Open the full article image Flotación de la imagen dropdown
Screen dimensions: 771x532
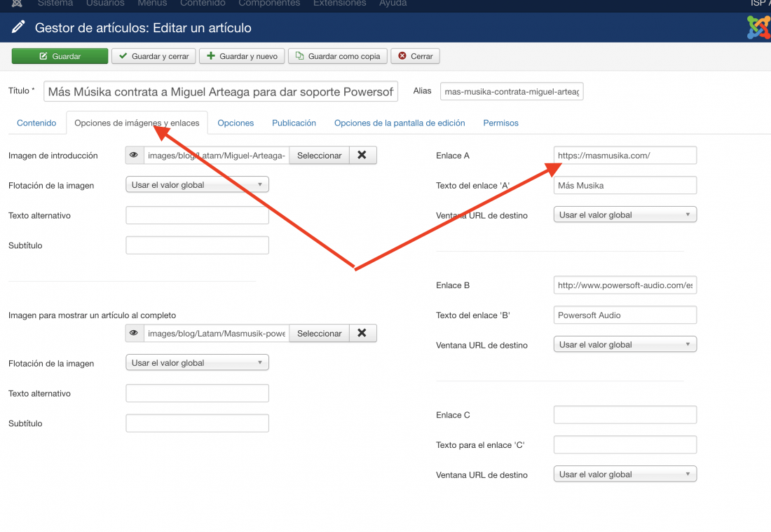tap(197, 362)
